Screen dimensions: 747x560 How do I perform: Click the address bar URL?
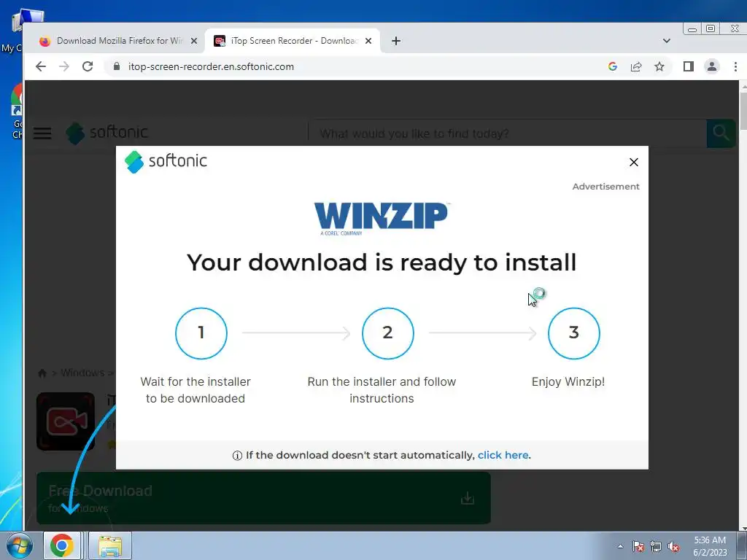click(211, 66)
